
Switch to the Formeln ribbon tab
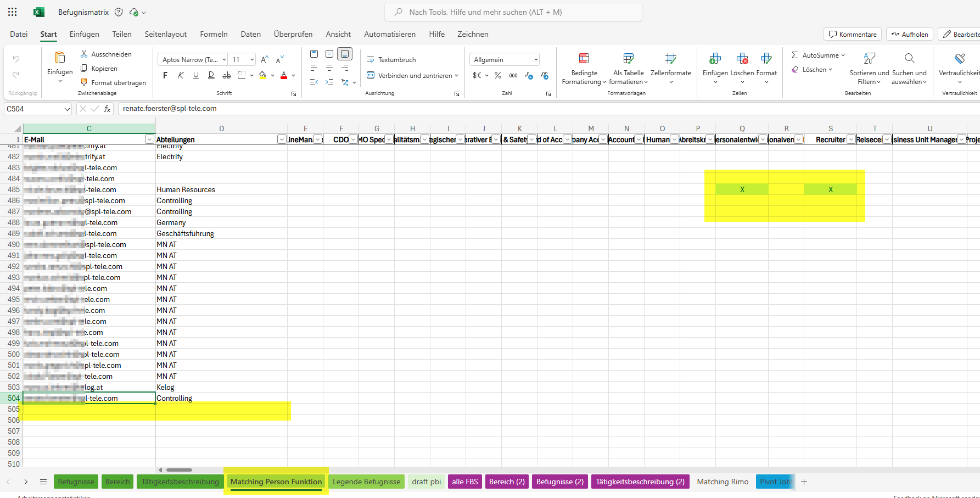(x=214, y=34)
